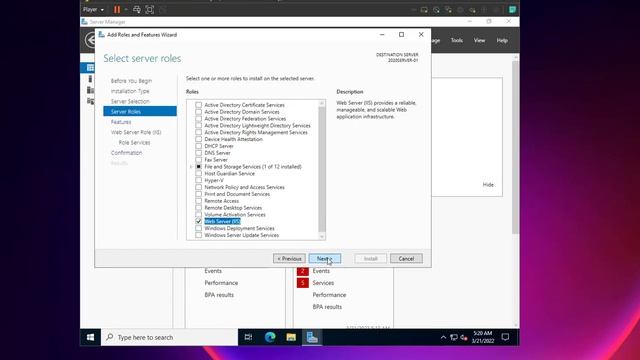Go to Web Server Role (IIS) step
640x360 pixels.
[x=136, y=132]
